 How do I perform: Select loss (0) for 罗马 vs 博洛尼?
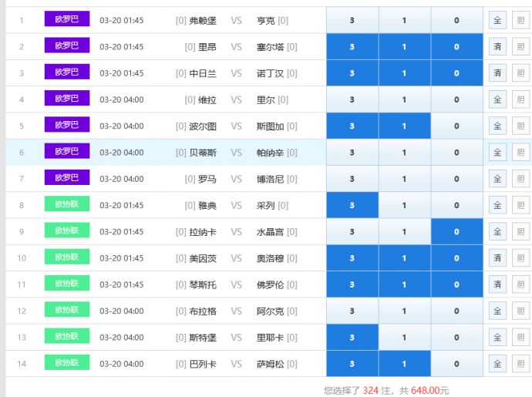click(456, 179)
